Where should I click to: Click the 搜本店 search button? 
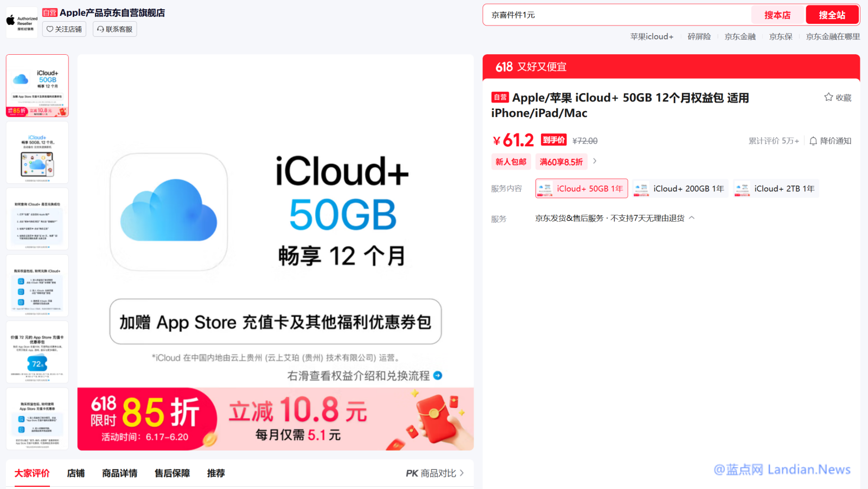pos(777,15)
